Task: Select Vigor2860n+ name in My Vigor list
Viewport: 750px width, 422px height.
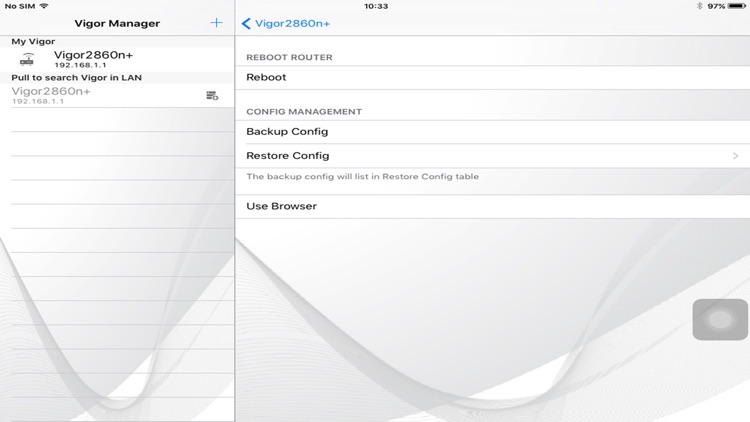Action: point(93,55)
